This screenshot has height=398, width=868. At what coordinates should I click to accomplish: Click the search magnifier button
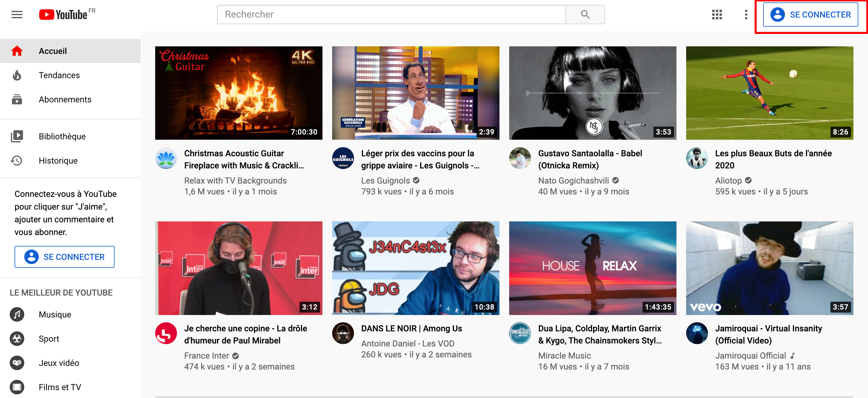(x=585, y=15)
